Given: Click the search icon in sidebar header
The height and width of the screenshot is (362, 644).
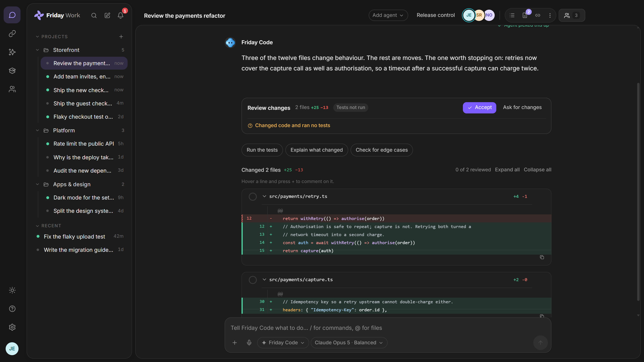Looking at the screenshot, I should (x=94, y=15).
